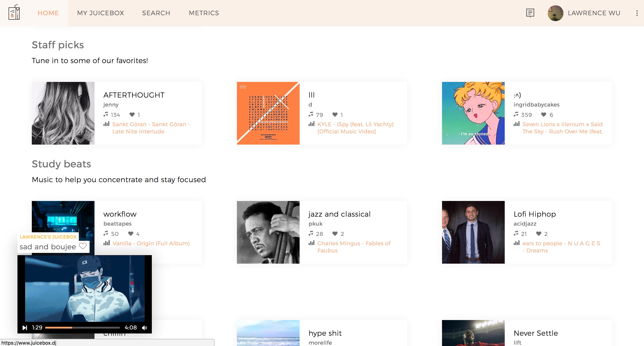Open the orange III playlist album thumbnail
Image resolution: width=644 pixels, height=346 pixels.
tap(268, 113)
